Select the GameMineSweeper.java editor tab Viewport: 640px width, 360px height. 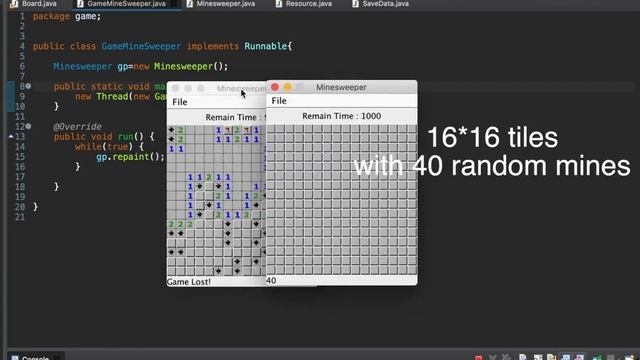coord(127,4)
